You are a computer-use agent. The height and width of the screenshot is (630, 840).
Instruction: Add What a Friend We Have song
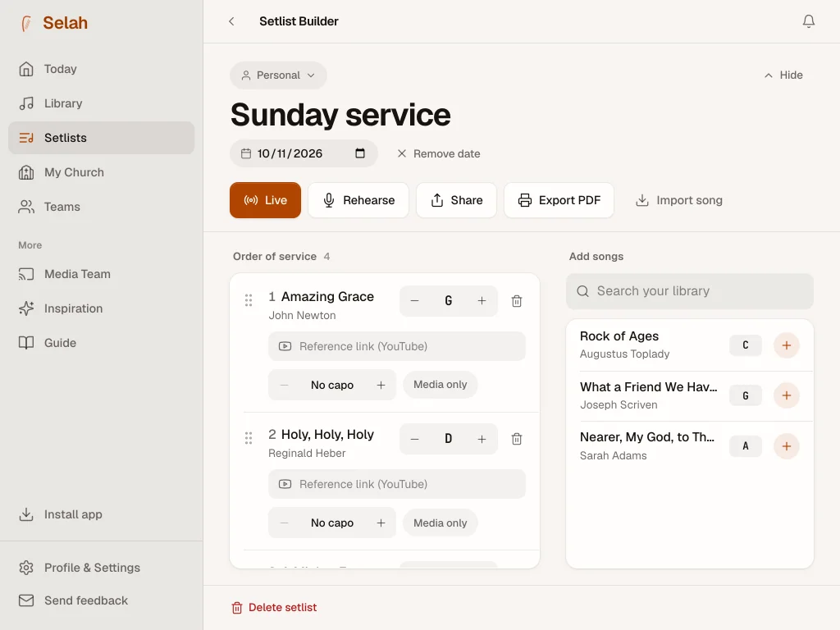coord(786,396)
